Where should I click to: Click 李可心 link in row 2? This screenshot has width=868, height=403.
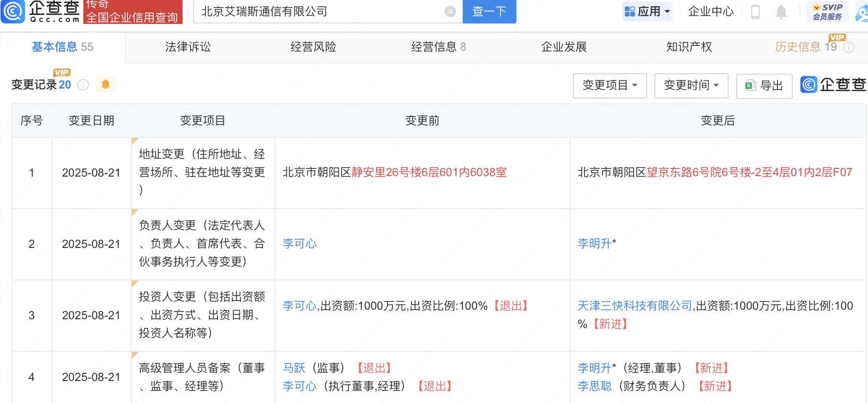click(x=299, y=244)
